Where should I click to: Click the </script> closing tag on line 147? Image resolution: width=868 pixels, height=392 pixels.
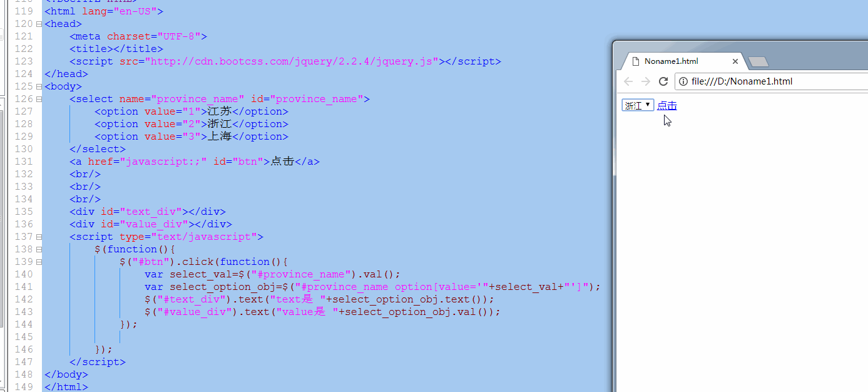(x=98, y=362)
